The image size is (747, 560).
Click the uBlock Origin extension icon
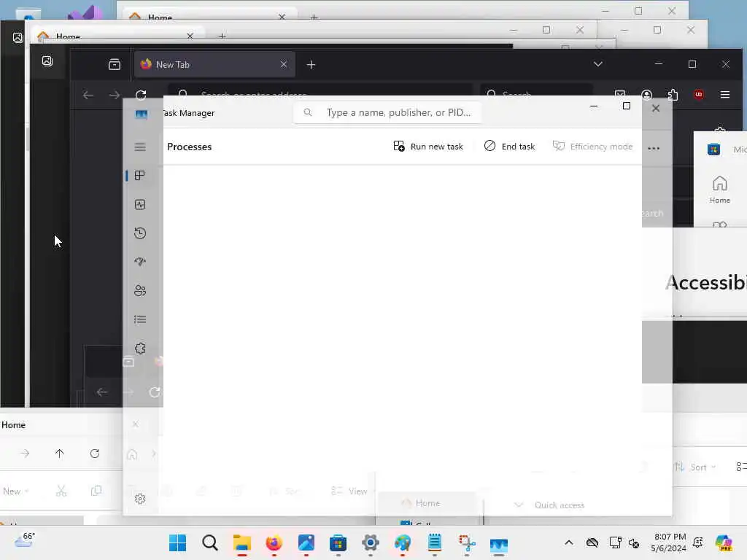click(699, 94)
